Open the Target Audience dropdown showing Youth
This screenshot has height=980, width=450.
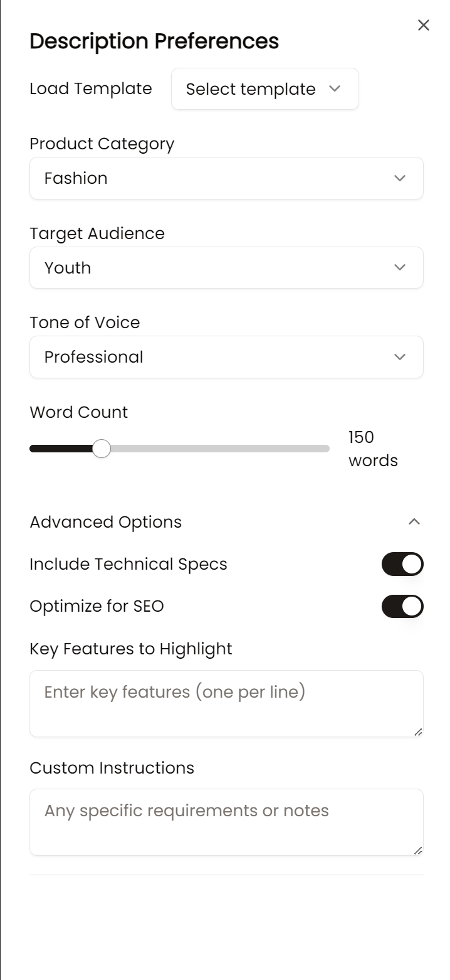[226, 268]
